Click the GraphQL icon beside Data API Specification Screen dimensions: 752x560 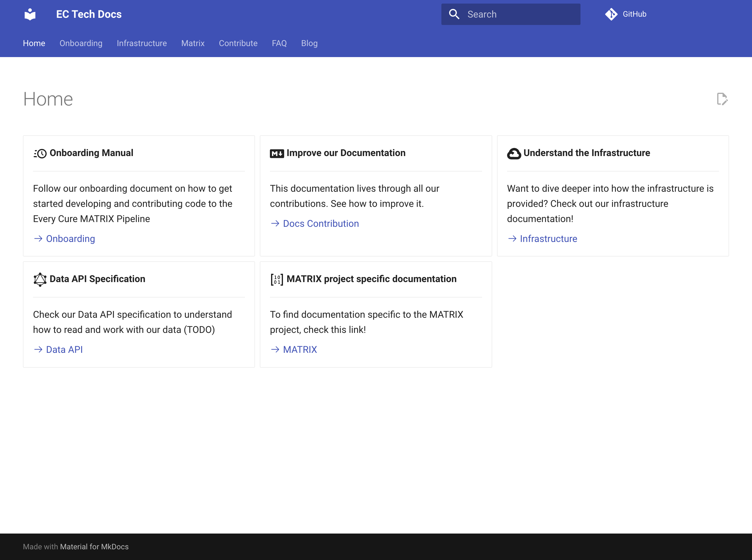click(x=40, y=280)
